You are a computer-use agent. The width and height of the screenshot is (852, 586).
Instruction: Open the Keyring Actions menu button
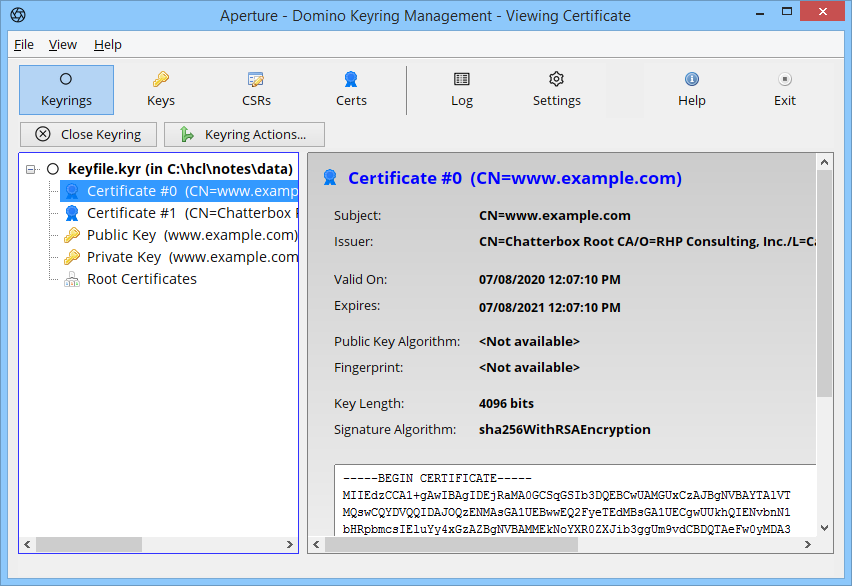245,134
